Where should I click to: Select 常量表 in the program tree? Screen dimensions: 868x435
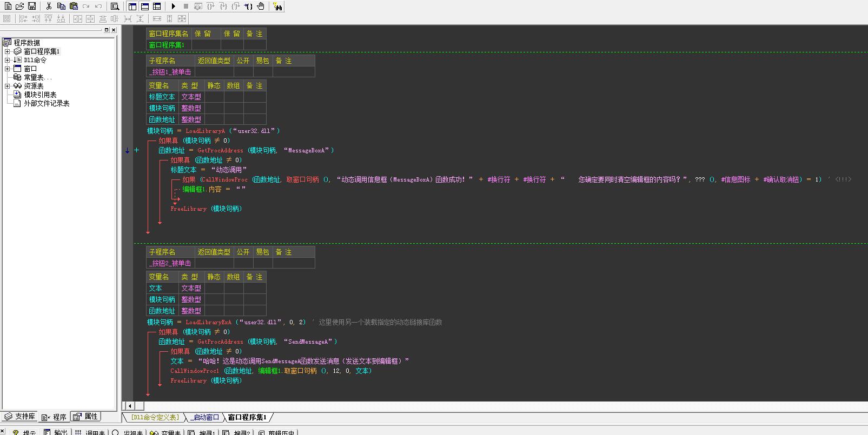click(x=38, y=77)
